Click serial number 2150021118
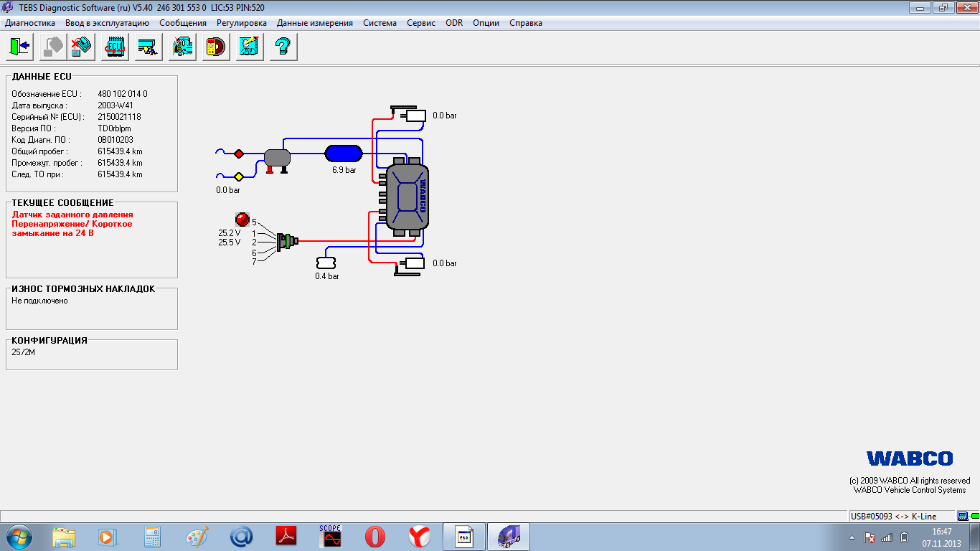 119,117
